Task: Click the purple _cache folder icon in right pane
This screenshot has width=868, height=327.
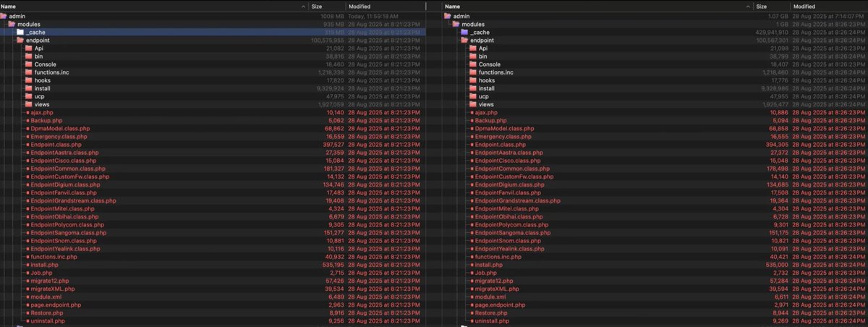Action: coord(464,32)
